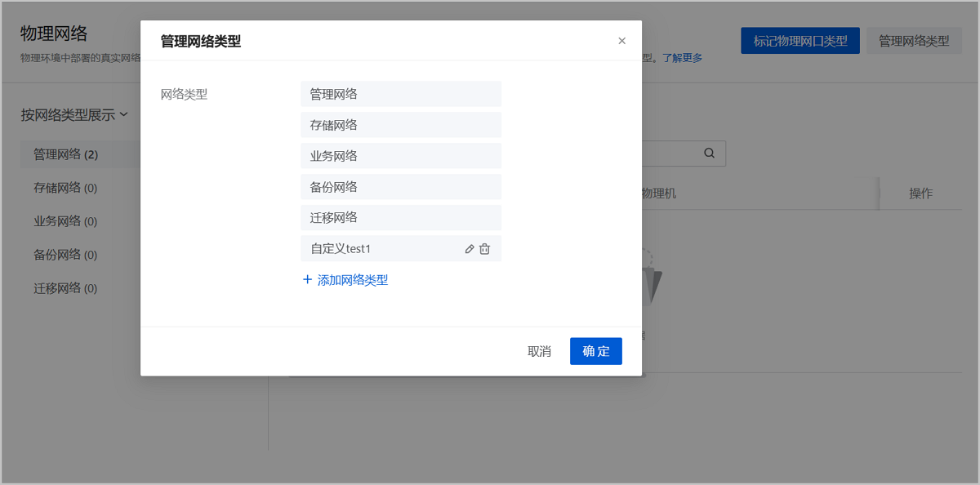Click the search magnifier icon
The width and height of the screenshot is (980, 485).
click(709, 153)
